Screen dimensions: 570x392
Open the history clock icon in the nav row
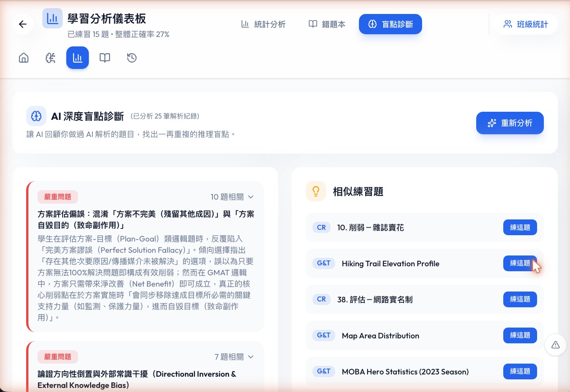pos(132,58)
